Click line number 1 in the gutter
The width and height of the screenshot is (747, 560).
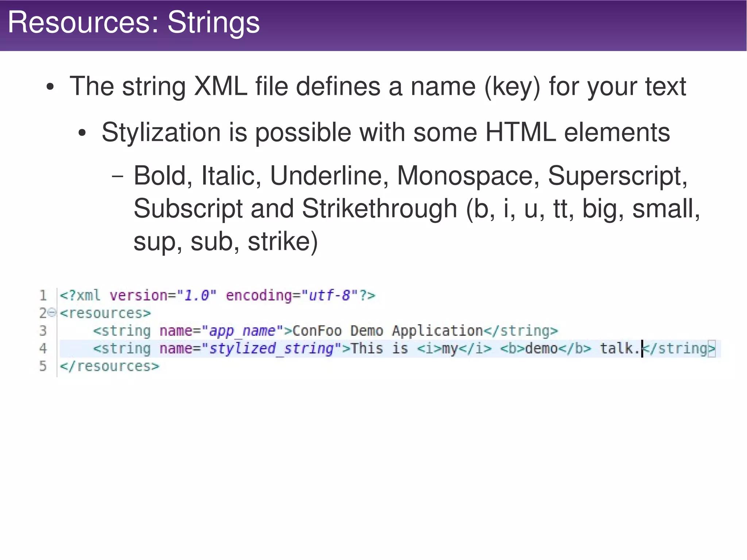(x=43, y=296)
